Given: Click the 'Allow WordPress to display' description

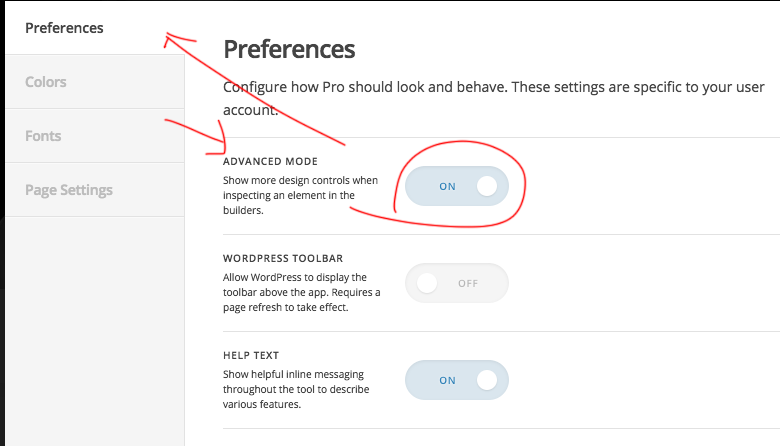Looking at the screenshot, I should 301,292.
